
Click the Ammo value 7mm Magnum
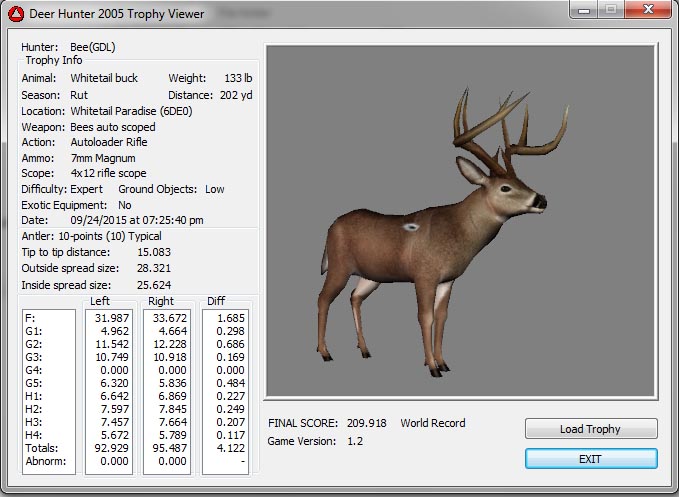pos(103,158)
